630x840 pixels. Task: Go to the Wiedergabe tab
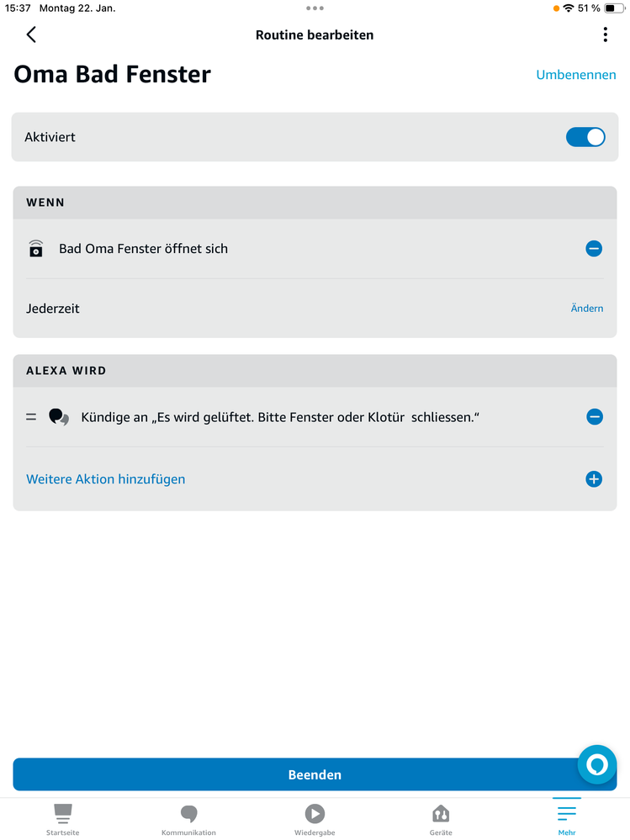[x=315, y=819]
